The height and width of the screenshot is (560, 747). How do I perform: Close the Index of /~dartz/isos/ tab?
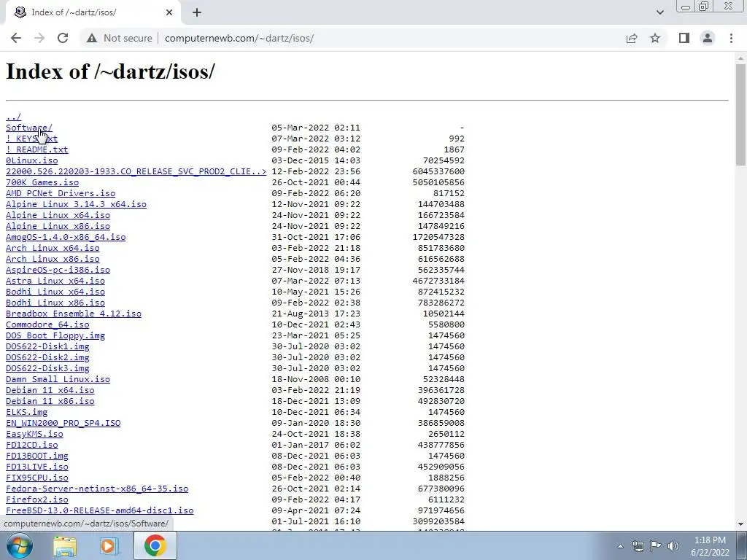tap(169, 12)
